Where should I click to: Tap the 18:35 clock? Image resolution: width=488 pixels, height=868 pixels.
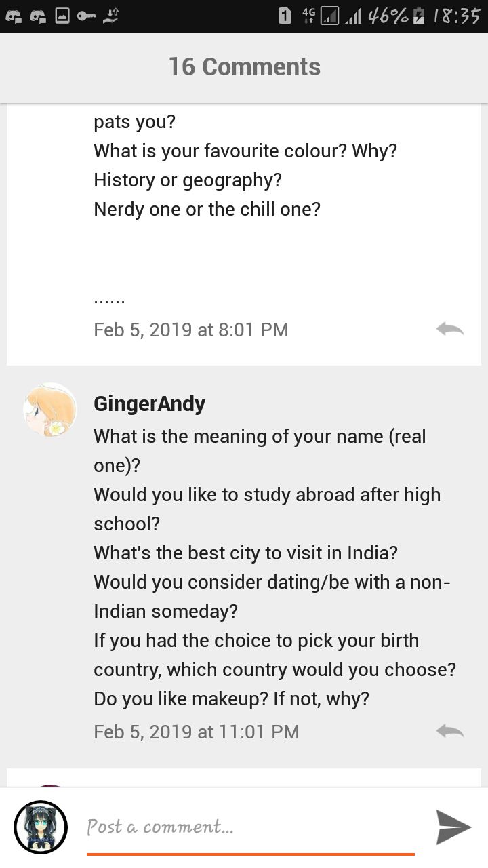tap(457, 16)
